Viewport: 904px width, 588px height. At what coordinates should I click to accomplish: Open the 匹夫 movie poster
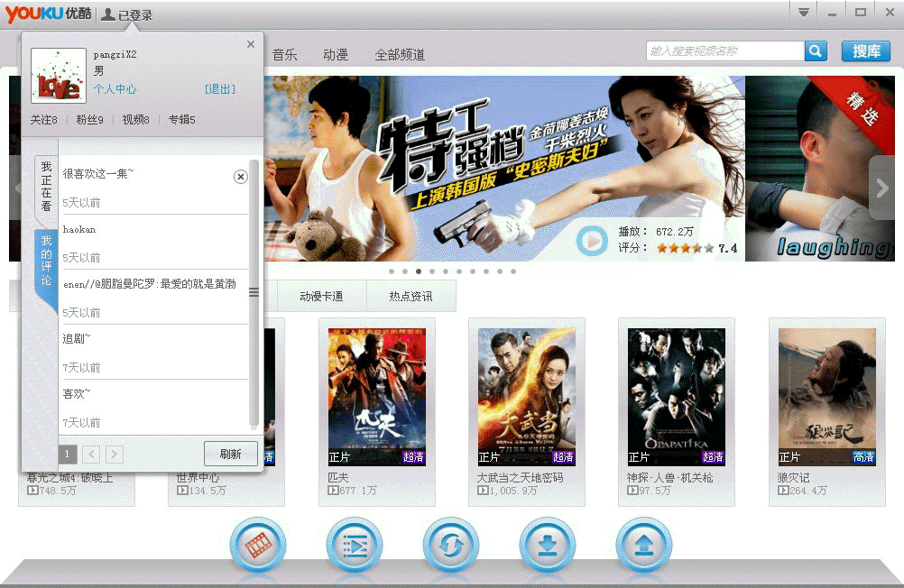[x=377, y=397]
